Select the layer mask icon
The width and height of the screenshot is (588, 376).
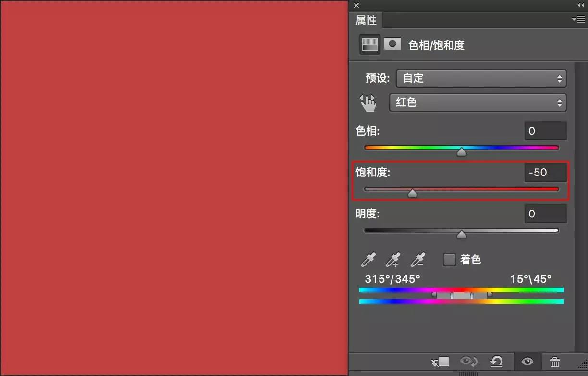(392, 44)
